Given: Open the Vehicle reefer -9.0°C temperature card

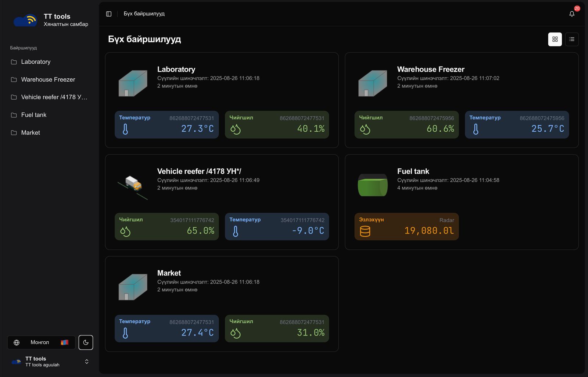Looking at the screenshot, I should [277, 227].
